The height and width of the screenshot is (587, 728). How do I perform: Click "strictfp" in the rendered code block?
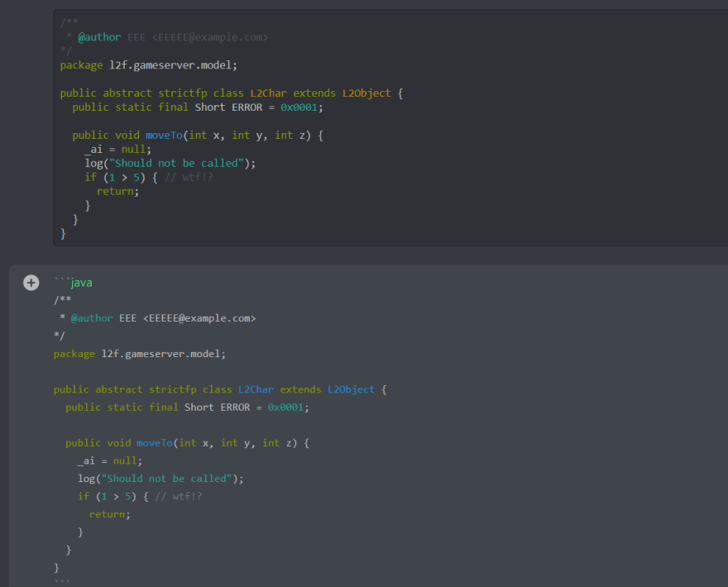(183, 93)
